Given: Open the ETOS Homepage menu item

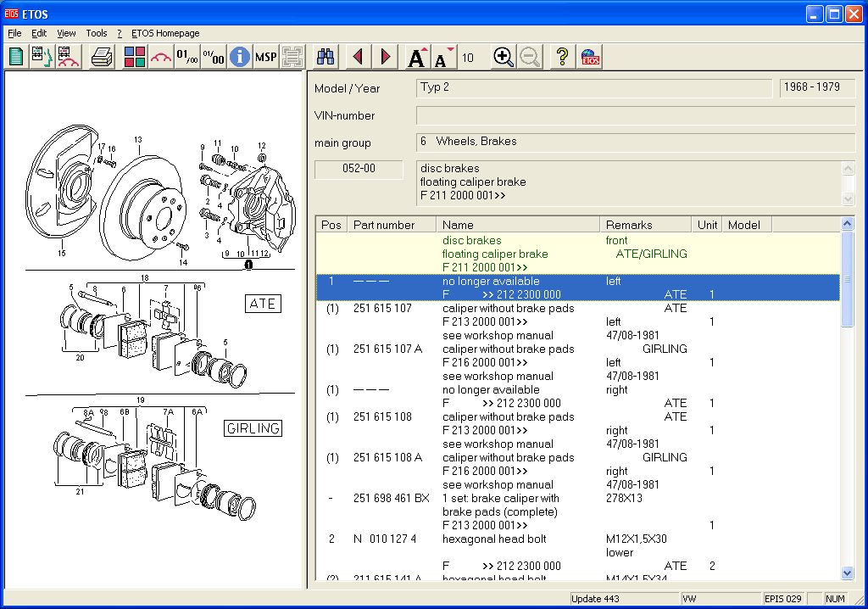Looking at the screenshot, I should [165, 33].
